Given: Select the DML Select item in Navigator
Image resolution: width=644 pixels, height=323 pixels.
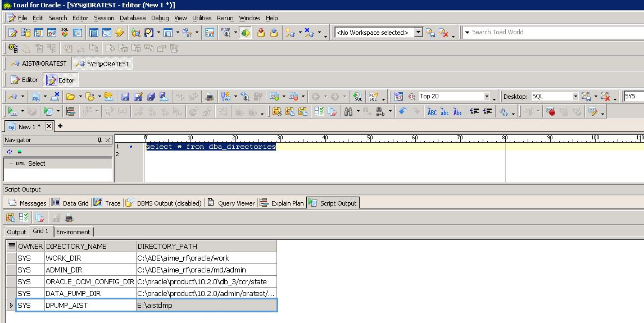Looking at the screenshot, I should click(30, 163).
